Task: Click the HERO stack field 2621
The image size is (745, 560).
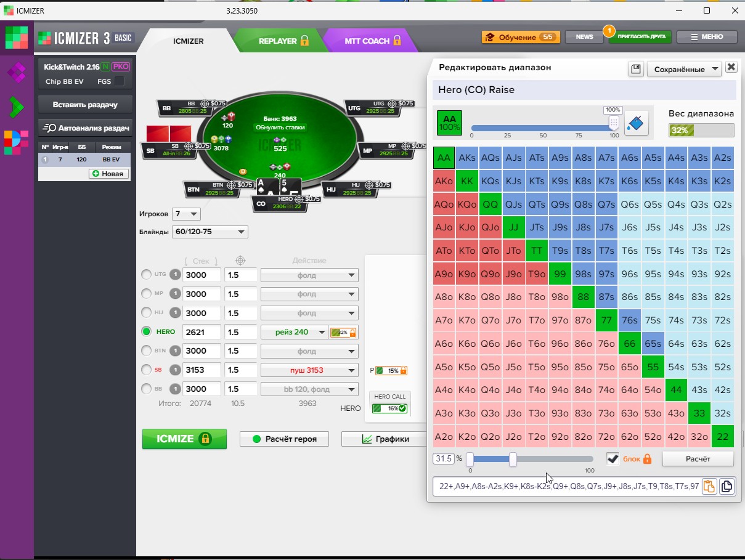Action: click(x=202, y=332)
